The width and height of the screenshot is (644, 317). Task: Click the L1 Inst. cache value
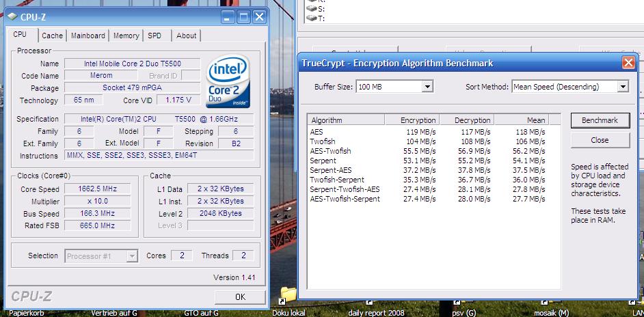221,202
